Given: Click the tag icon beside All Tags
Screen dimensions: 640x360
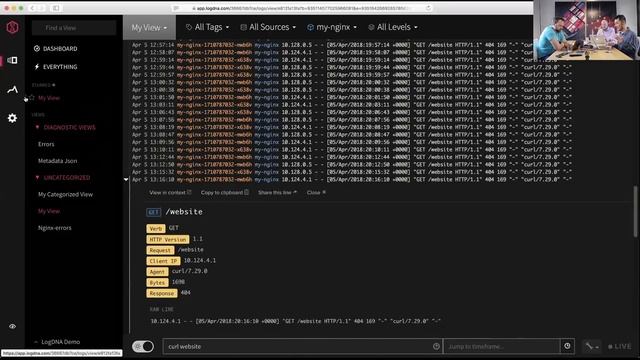Looking at the screenshot, I should 189,27.
